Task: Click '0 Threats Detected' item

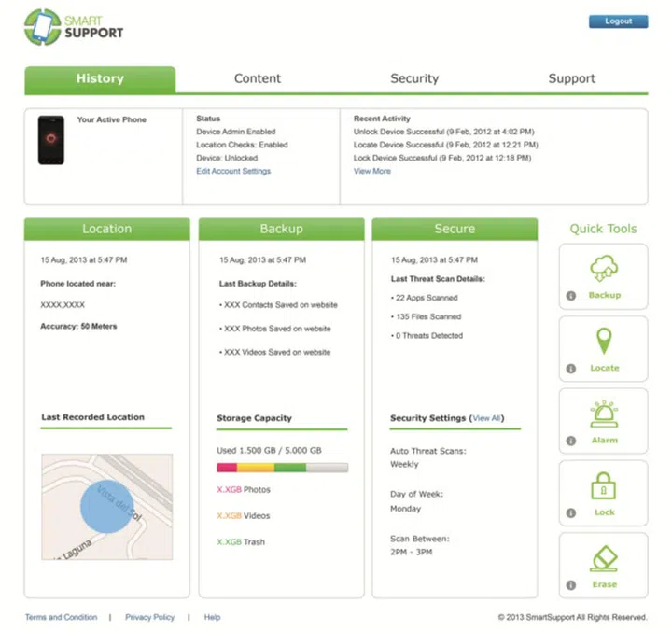Action: click(427, 336)
